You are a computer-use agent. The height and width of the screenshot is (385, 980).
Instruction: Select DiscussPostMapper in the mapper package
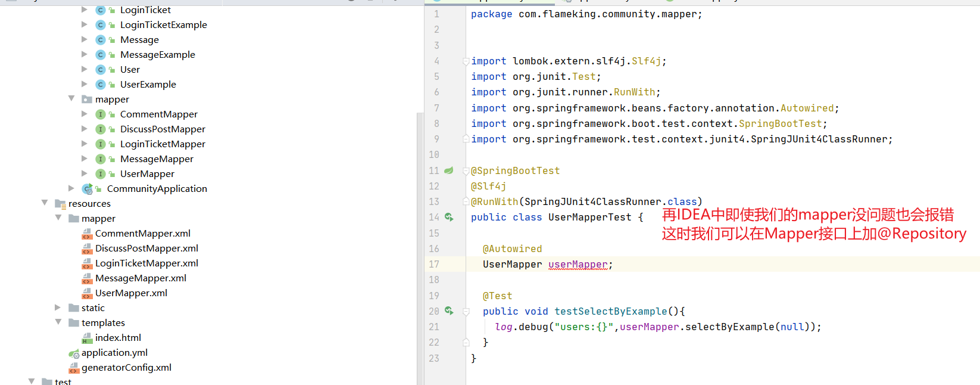[x=163, y=129]
